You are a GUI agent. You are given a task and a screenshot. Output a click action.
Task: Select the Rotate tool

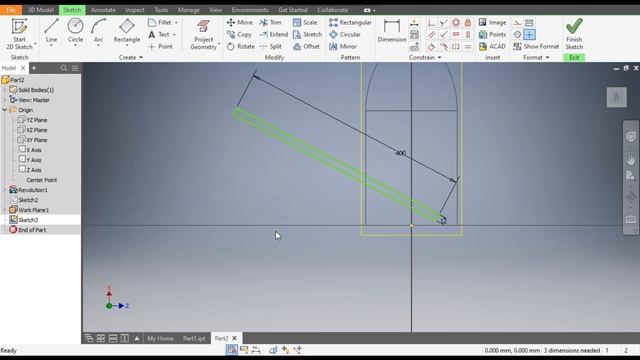click(241, 47)
